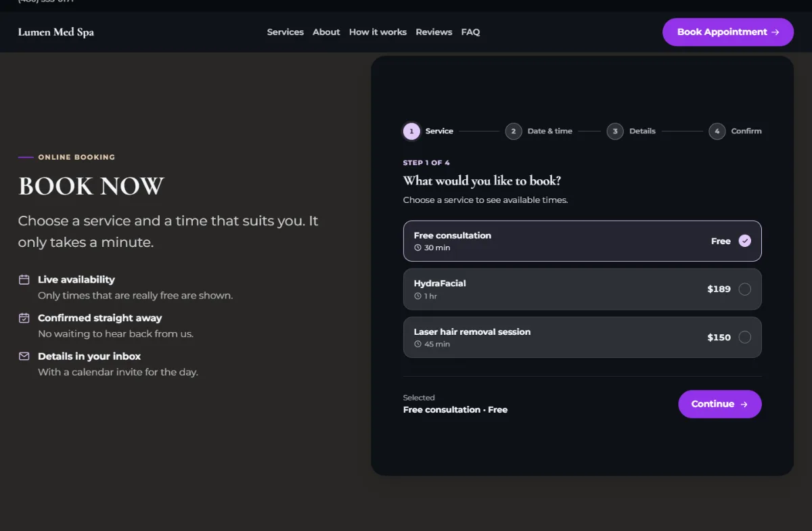
Task: Select step 3 Details
Action: 631,131
